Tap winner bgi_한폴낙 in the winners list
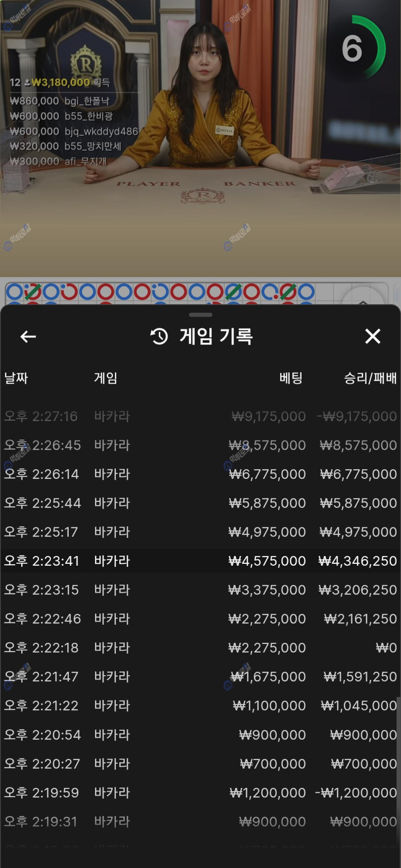 click(x=87, y=101)
